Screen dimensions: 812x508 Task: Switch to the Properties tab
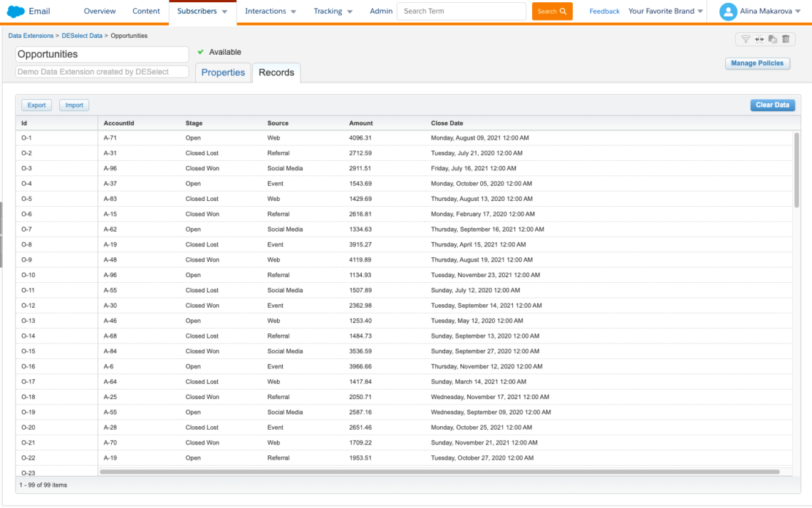tap(223, 72)
